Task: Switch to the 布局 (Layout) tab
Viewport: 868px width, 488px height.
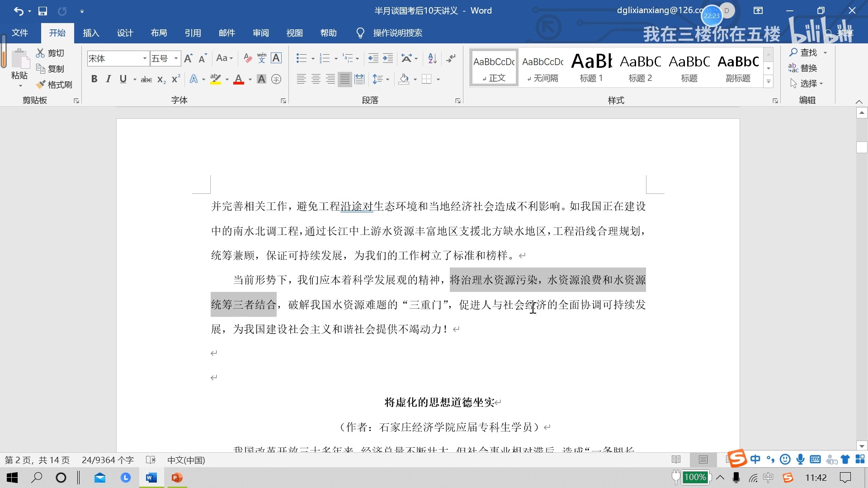Action: click(159, 33)
